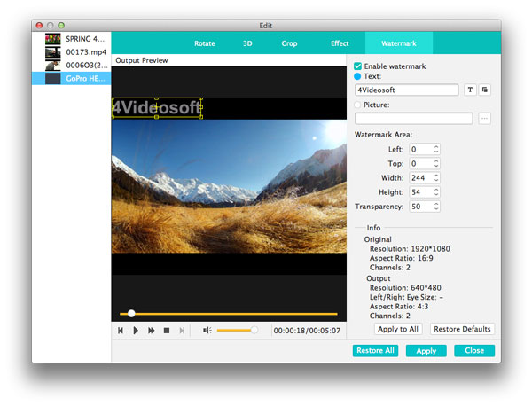Screen dimensions: 532x406
Task: Click the volume slider knob
Action: (254, 330)
